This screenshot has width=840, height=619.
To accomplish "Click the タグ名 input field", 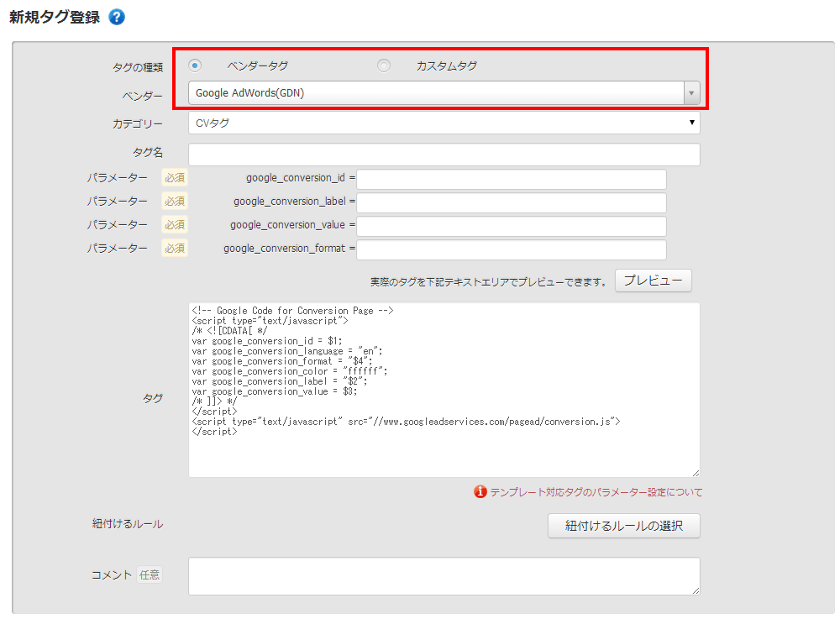I will [444, 155].
